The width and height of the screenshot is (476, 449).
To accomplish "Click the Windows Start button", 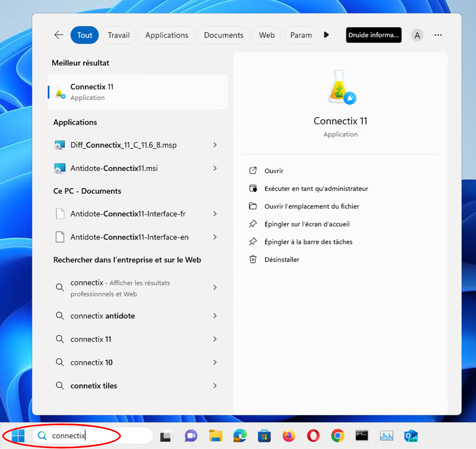I will (18, 436).
